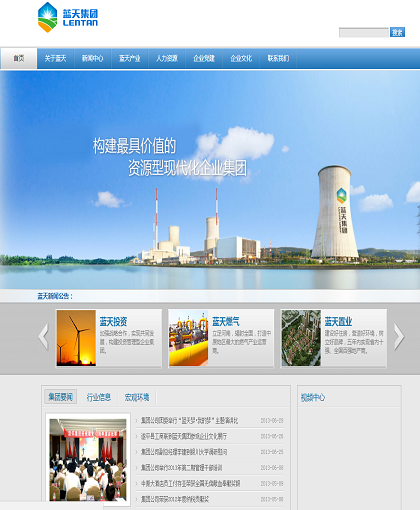Click the wind turbine thumbnail

click(x=76, y=338)
